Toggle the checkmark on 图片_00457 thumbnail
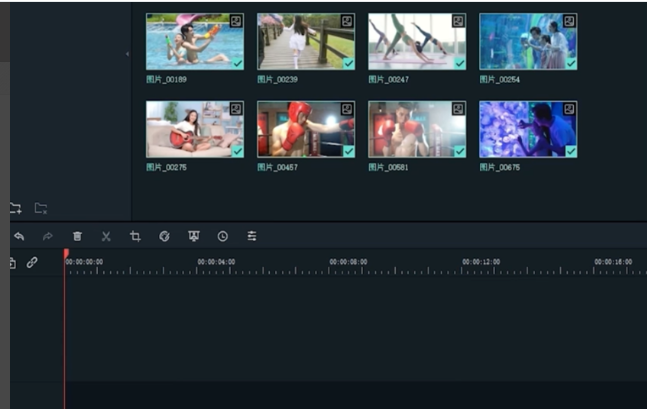The height and width of the screenshot is (409, 647). (x=348, y=151)
